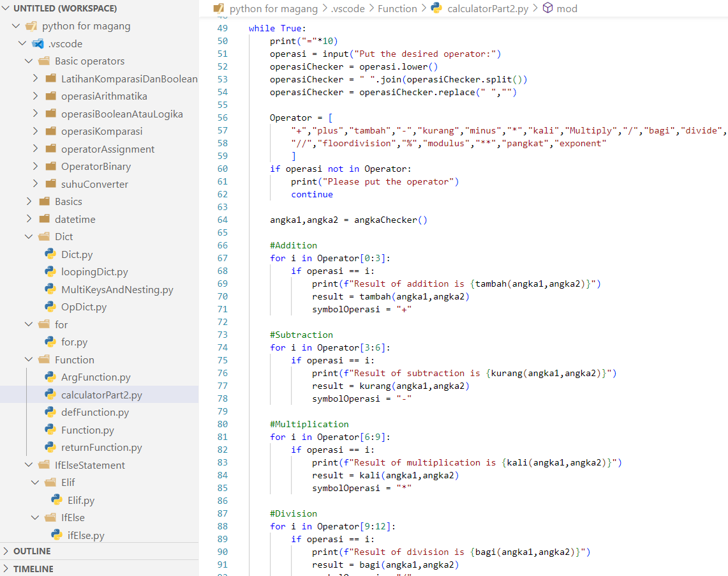Viewport: 728px width, 576px height.
Task: Select line number 64 in the editor gutter
Action: (x=222, y=220)
